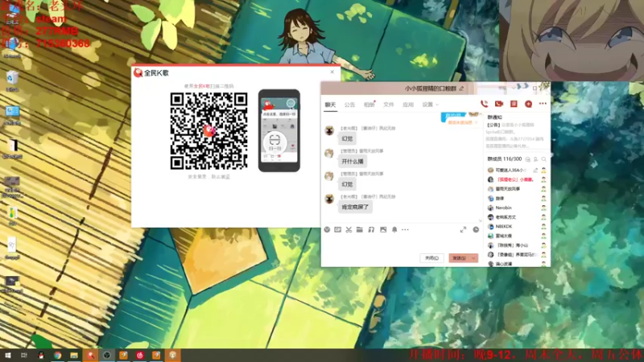Open the emoji picker in chat toolbar
Viewport: 644px width, 362px height.
point(327,230)
